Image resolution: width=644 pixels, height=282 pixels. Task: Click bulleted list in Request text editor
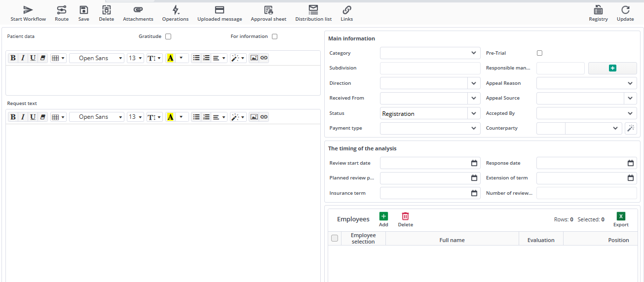coord(196,117)
